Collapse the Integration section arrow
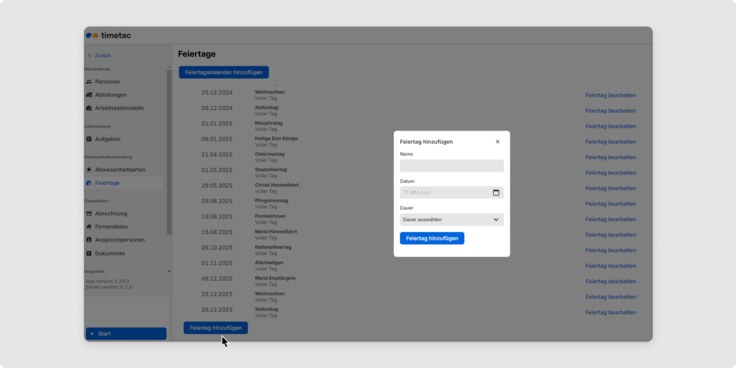 (169, 271)
